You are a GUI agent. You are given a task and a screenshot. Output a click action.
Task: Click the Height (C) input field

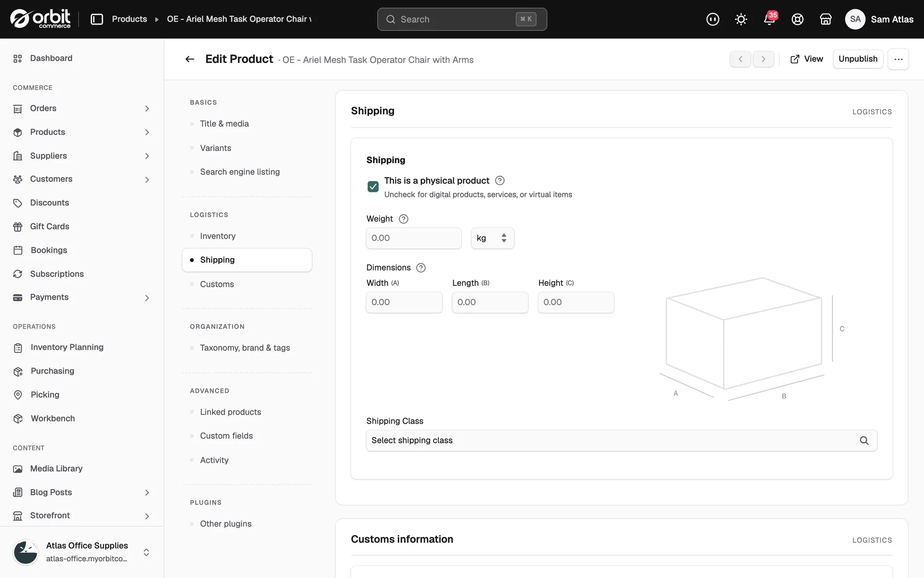click(x=576, y=302)
